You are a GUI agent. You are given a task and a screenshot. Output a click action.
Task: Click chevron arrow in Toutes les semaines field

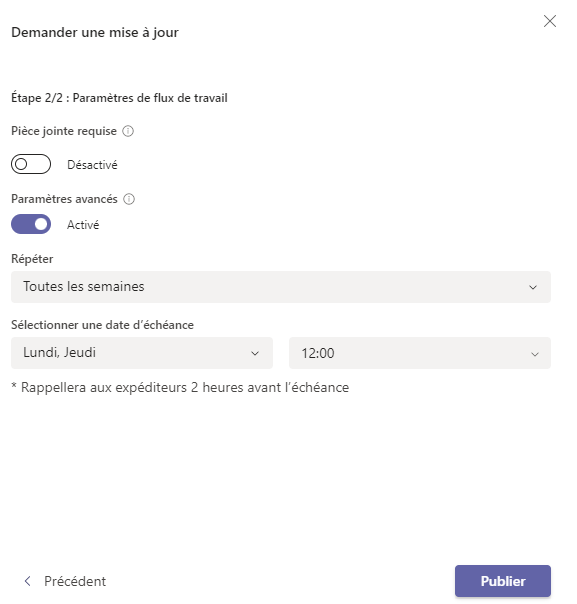click(x=533, y=287)
